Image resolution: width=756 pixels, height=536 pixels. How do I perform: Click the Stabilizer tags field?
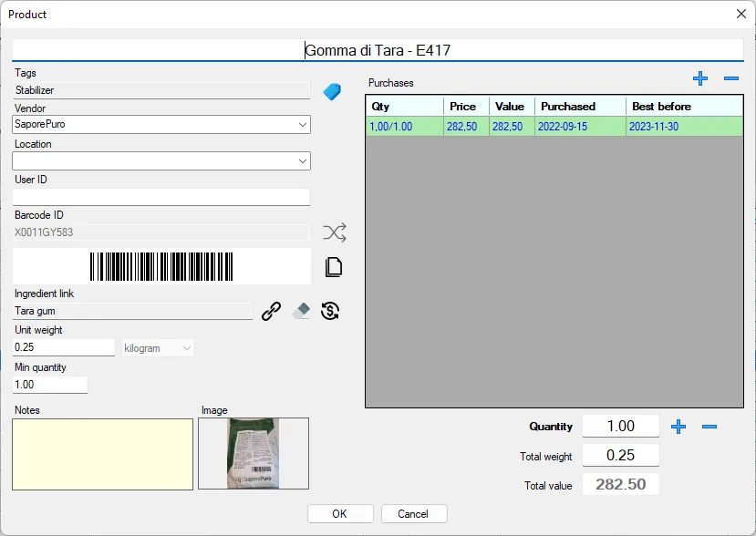[161, 90]
